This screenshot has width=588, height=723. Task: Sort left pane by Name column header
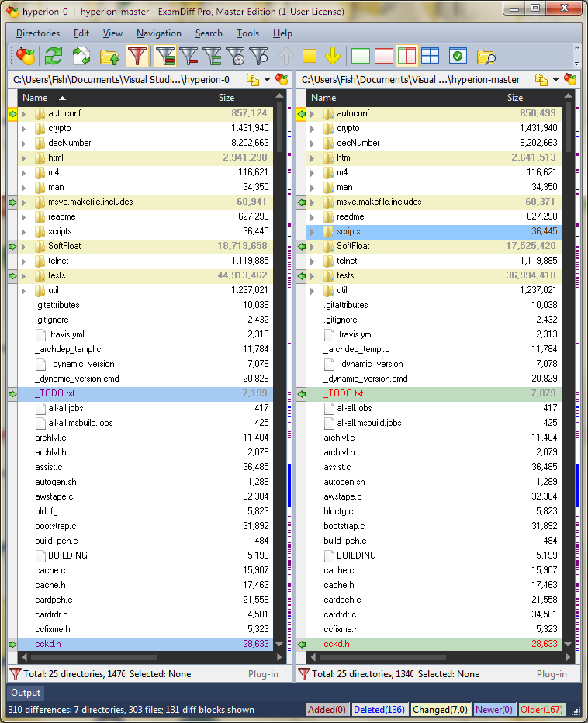pos(35,98)
